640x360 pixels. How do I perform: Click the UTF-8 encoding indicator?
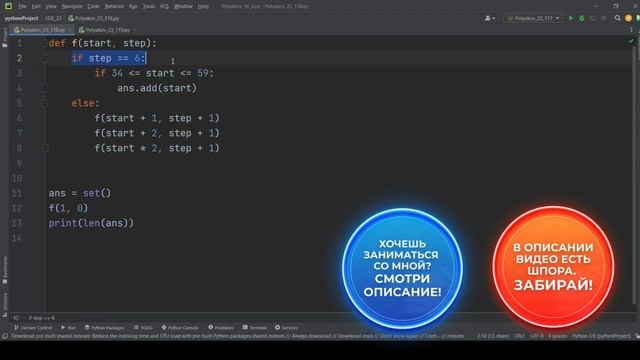(x=536, y=336)
